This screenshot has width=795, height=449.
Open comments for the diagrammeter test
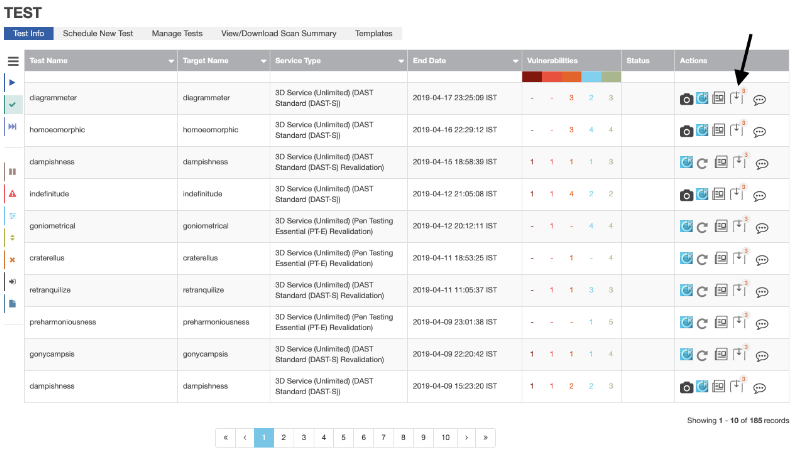tap(759, 100)
